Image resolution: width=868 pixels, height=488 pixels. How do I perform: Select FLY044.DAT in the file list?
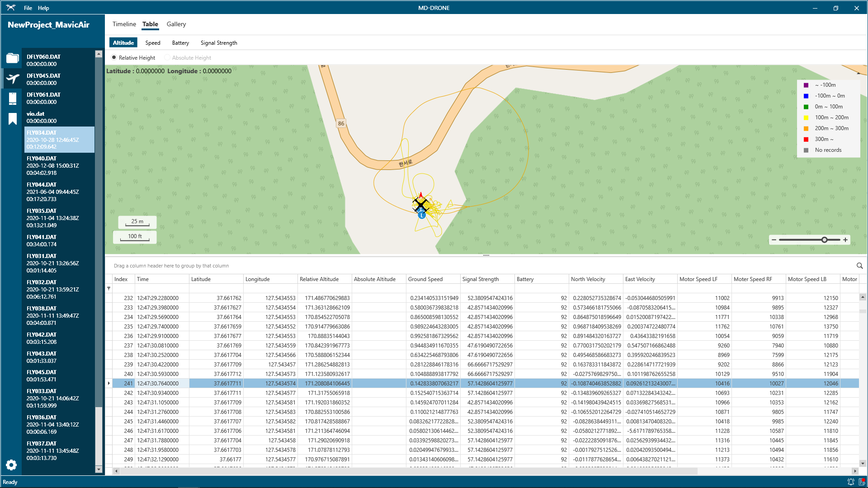pyautogui.click(x=59, y=192)
